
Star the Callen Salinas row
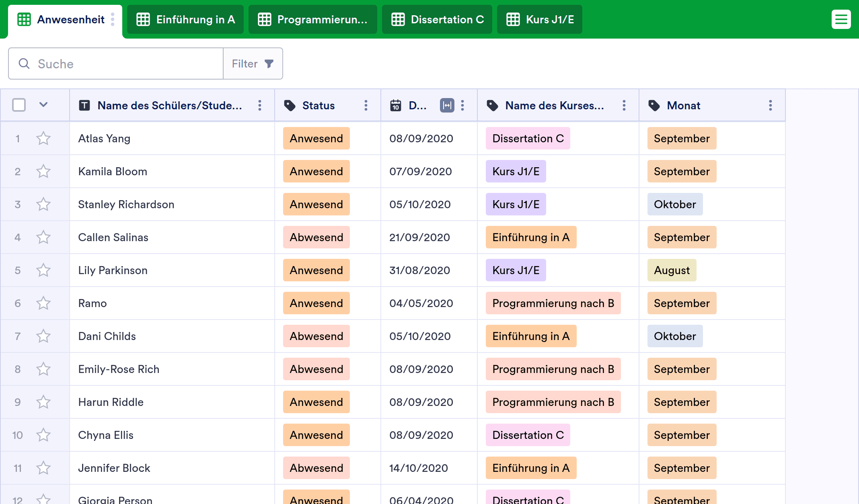pos(43,237)
